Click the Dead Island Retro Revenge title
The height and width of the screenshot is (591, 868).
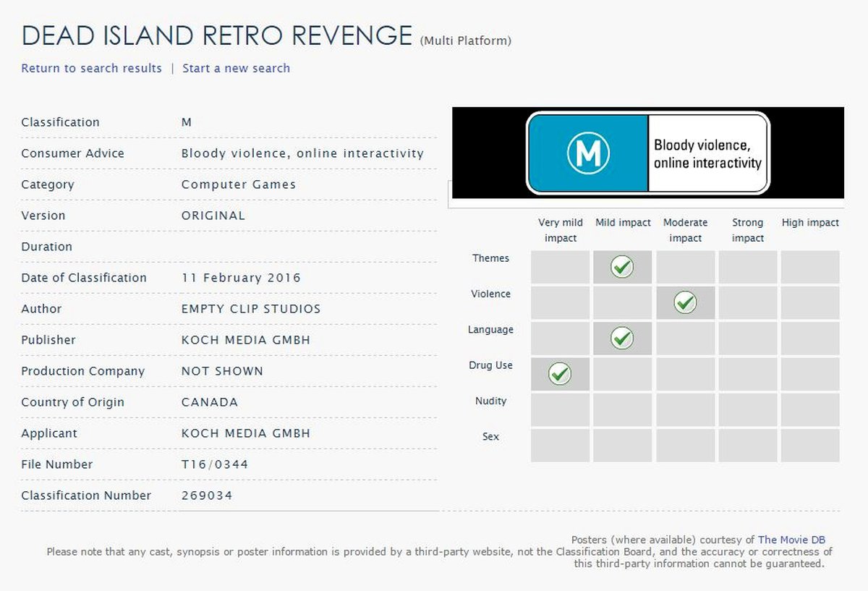point(217,35)
